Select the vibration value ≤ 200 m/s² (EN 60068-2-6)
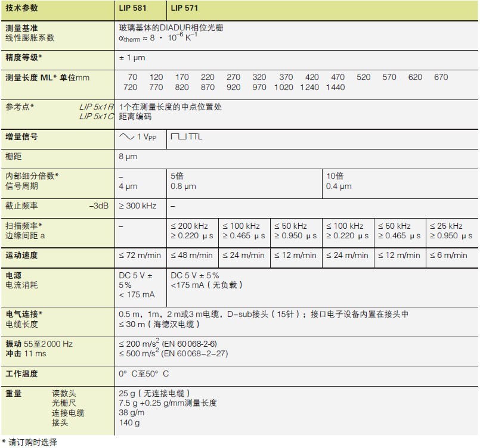 [x=168, y=343]
